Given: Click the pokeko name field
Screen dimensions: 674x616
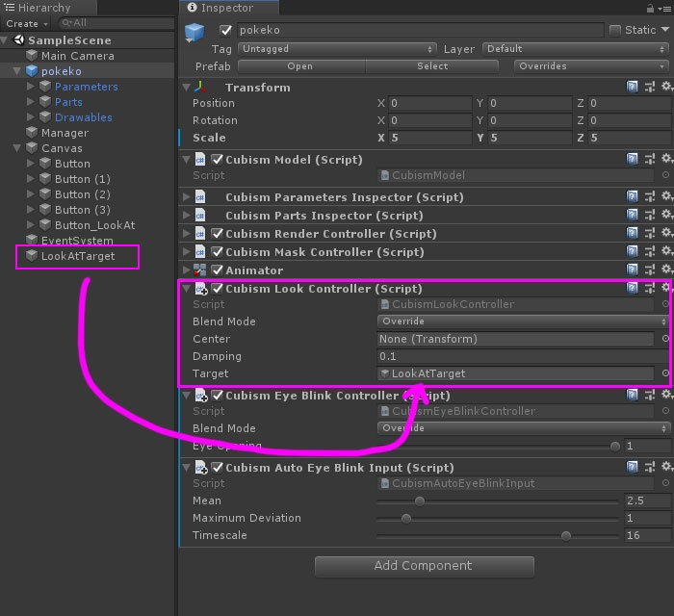Looking at the screenshot, I should [x=420, y=30].
